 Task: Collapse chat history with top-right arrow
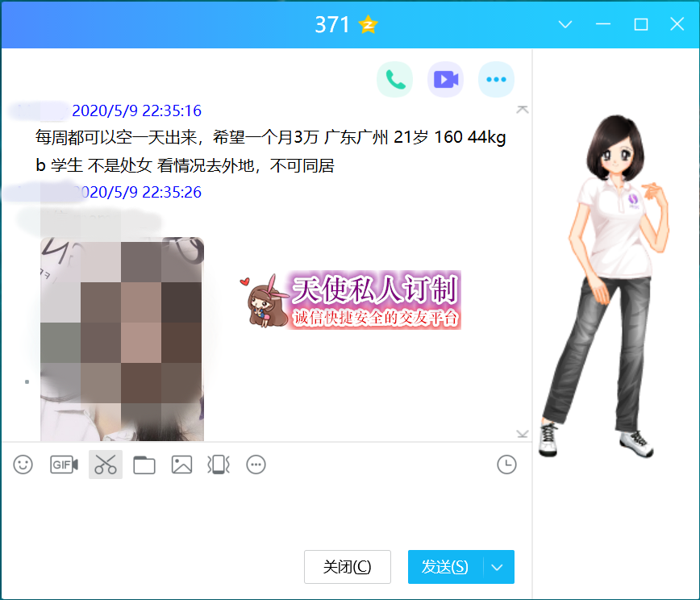(x=523, y=108)
